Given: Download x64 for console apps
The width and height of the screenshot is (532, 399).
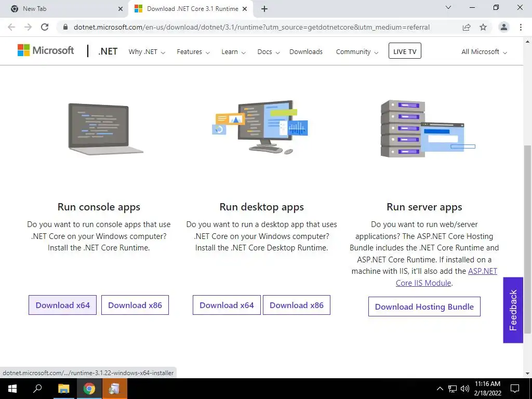Looking at the screenshot, I should pos(62,305).
